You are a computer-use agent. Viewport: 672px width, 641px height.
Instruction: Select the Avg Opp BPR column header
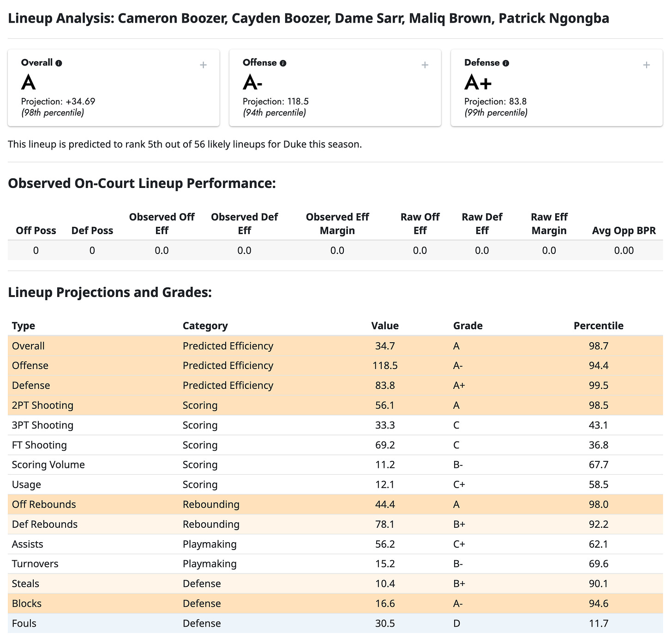[624, 230]
